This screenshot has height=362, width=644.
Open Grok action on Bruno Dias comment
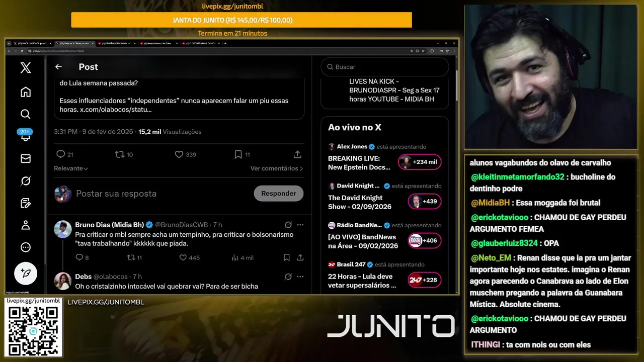coord(288,225)
